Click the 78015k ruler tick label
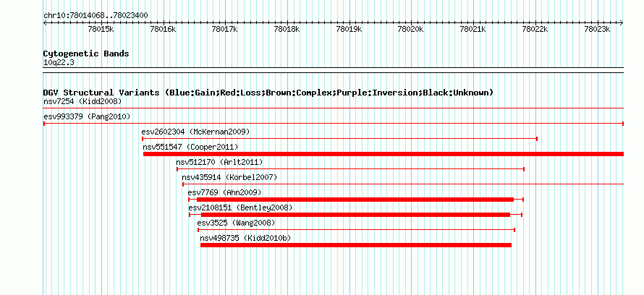This screenshot has width=644, height=295. coord(101,29)
